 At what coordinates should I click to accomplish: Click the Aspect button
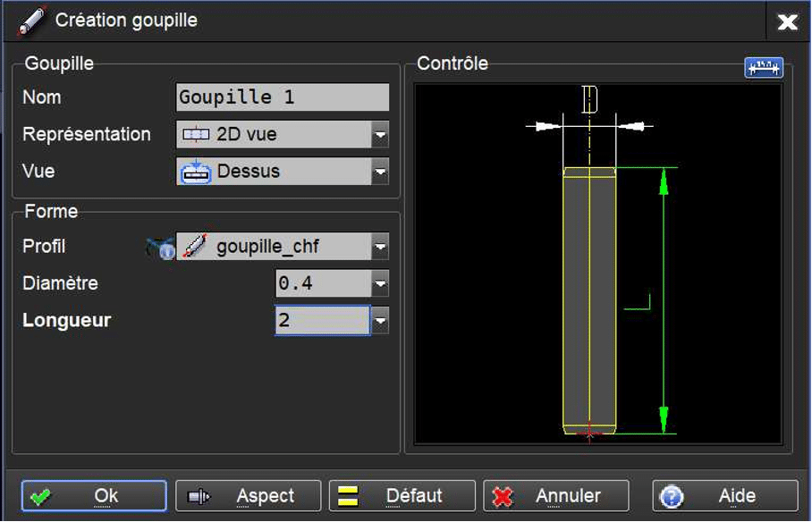pyautogui.click(x=248, y=496)
